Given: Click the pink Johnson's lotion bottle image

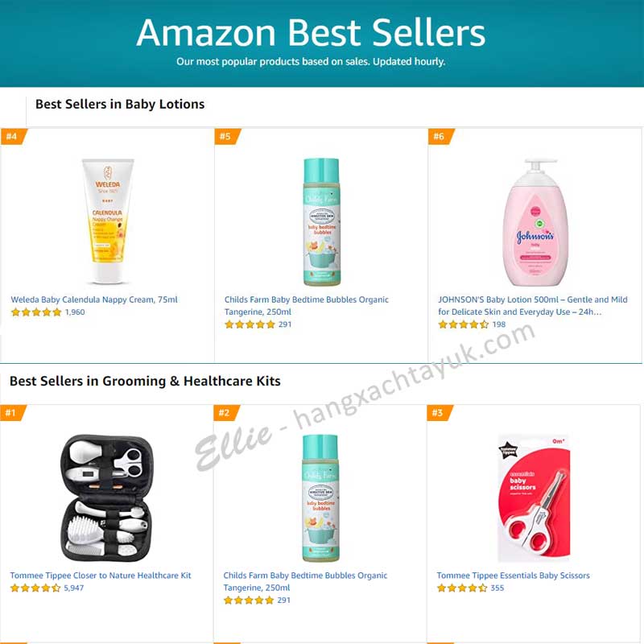Looking at the screenshot, I should pos(535,222).
